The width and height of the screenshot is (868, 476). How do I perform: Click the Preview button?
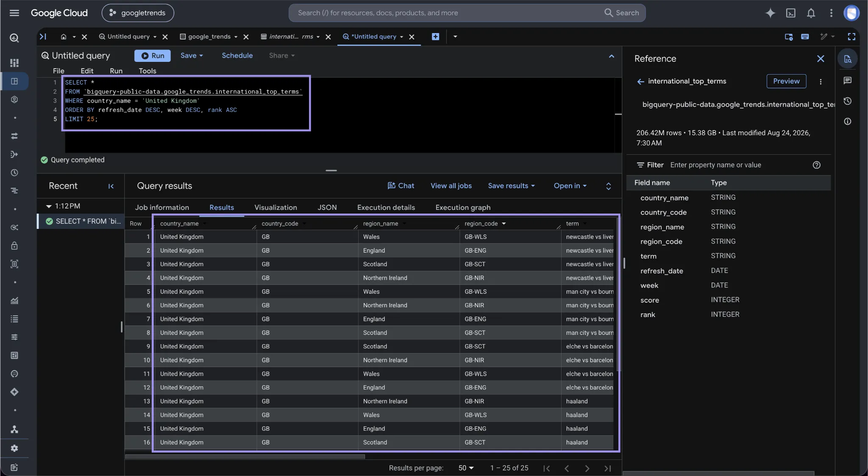point(786,81)
